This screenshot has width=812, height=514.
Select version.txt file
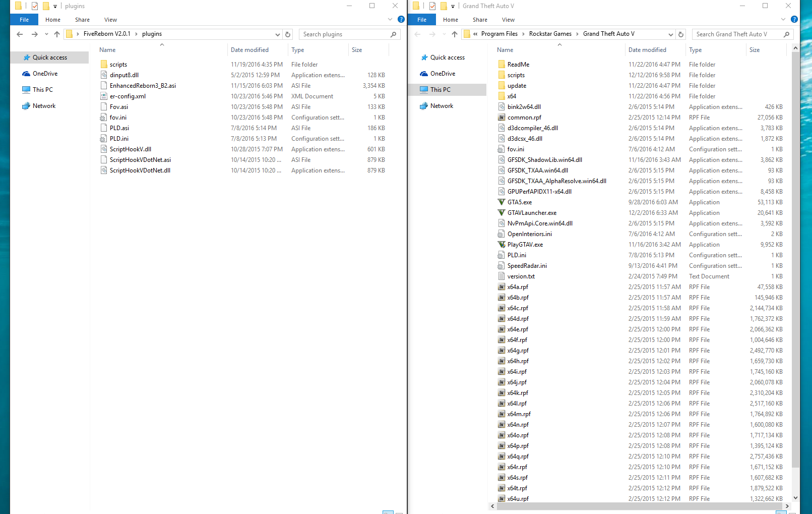tap(521, 276)
